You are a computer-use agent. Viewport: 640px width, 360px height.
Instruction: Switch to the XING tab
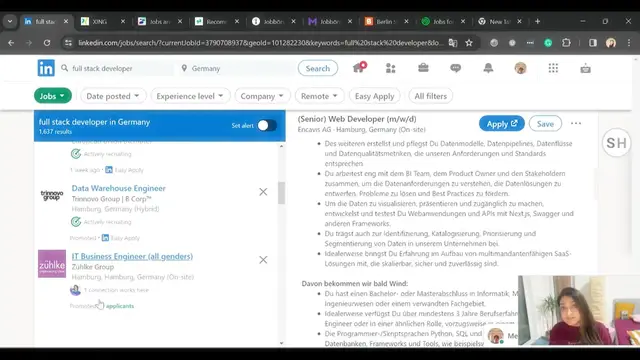click(x=99, y=22)
